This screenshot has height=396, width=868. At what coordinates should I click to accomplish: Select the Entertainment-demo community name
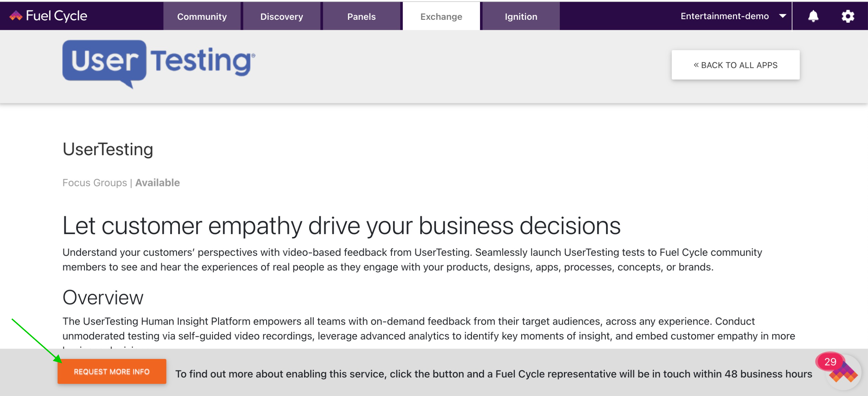pyautogui.click(x=724, y=16)
